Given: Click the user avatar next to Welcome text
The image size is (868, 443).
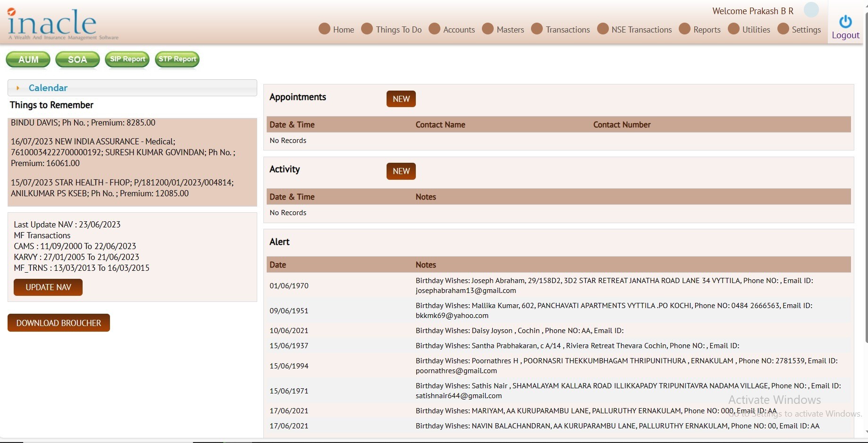Looking at the screenshot, I should coord(811,10).
